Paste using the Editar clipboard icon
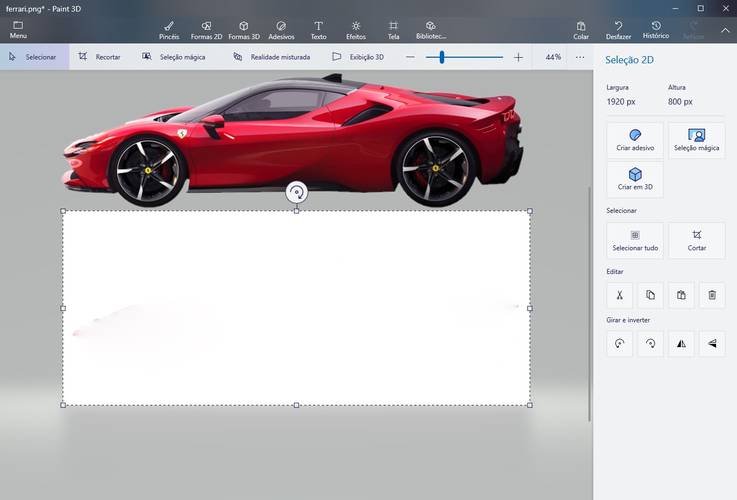 tap(681, 295)
